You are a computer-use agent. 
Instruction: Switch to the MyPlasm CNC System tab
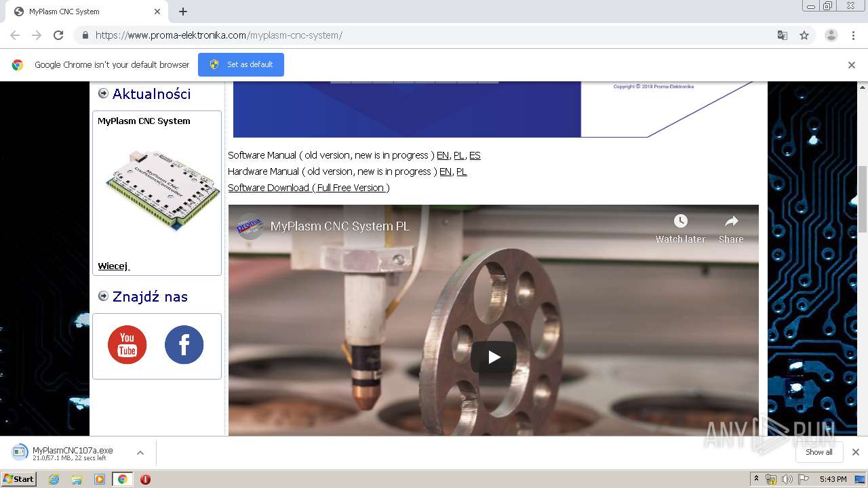point(88,12)
